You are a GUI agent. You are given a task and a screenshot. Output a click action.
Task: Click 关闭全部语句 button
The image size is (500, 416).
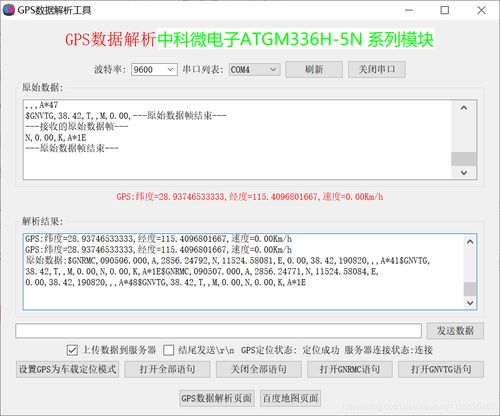point(259,369)
